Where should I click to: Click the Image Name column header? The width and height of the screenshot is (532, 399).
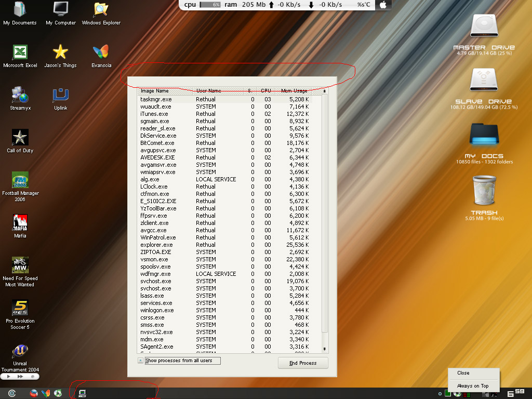click(155, 90)
